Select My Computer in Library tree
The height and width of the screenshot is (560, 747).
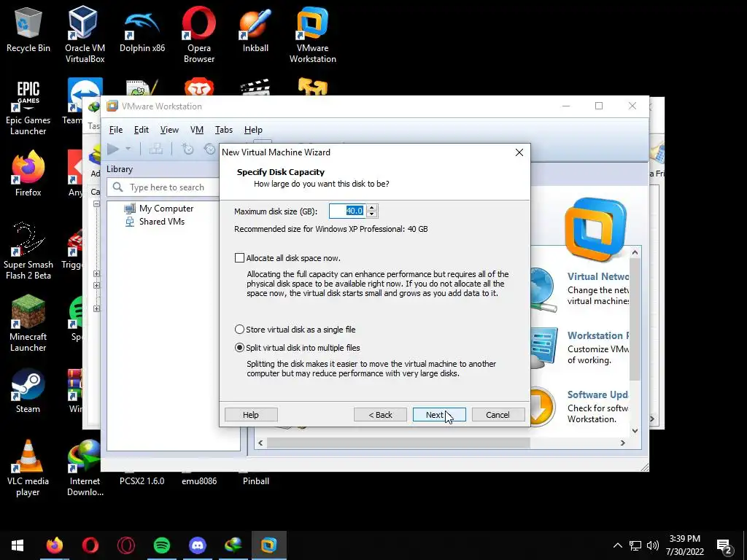coord(166,209)
